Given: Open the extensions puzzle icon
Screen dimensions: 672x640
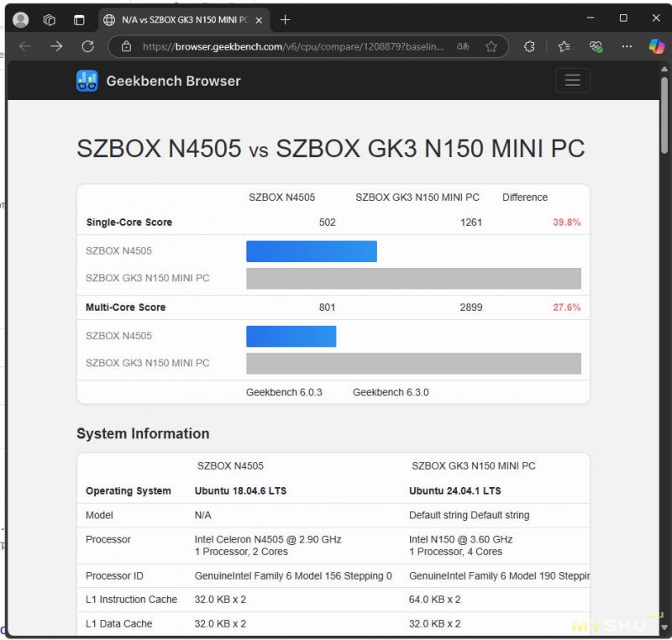Looking at the screenshot, I should point(529,46).
